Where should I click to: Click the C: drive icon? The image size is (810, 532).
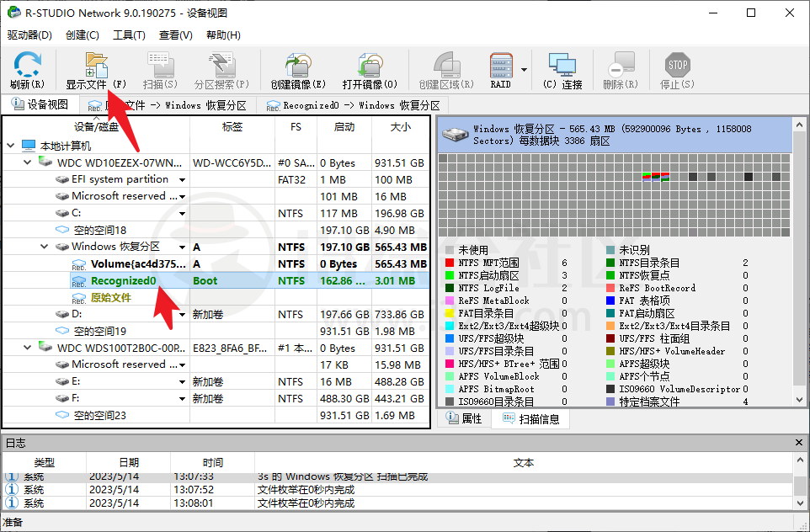tap(62, 213)
